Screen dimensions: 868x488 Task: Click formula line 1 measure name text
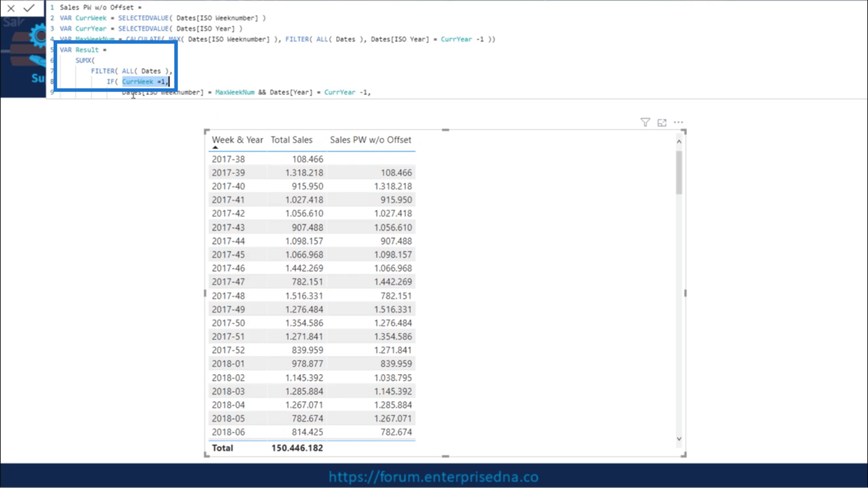97,7
